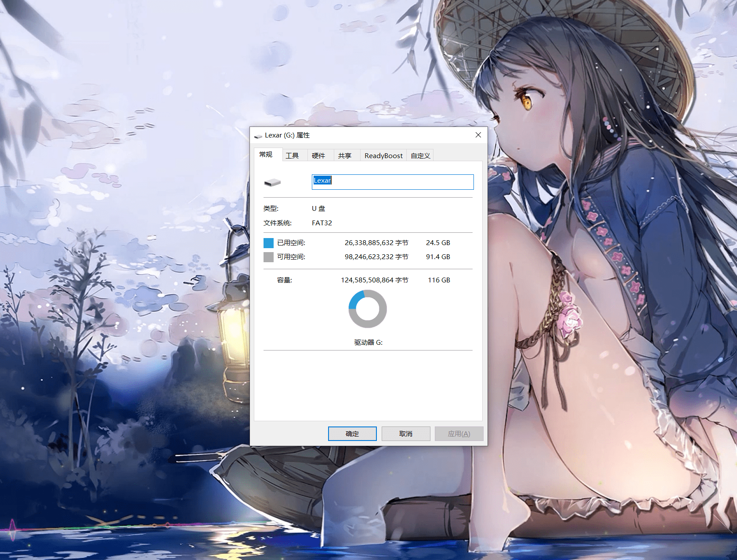
Task: Click the drive name field containing Lexar
Action: tap(393, 182)
